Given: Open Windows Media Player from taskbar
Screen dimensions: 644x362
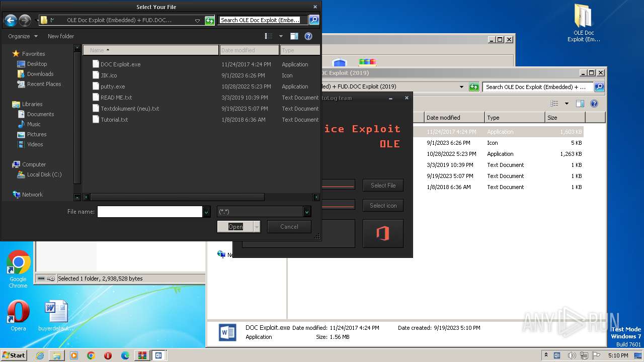Looking at the screenshot, I should click(74, 355).
